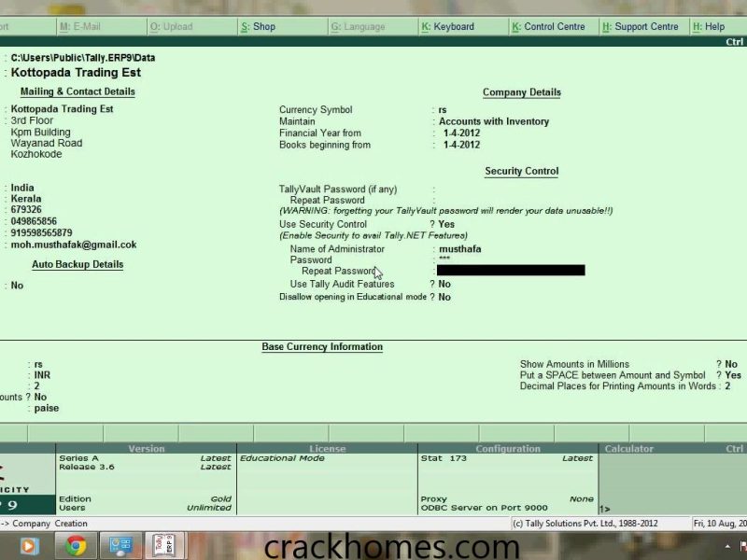Click Tally ERP 9 taskbar icon
The width and height of the screenshot is (747, 560).
tap(164, 546)
